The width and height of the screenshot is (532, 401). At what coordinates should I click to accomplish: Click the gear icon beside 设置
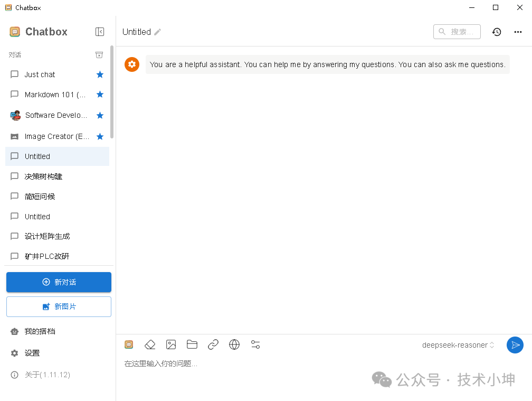click(x=14, y=353)
